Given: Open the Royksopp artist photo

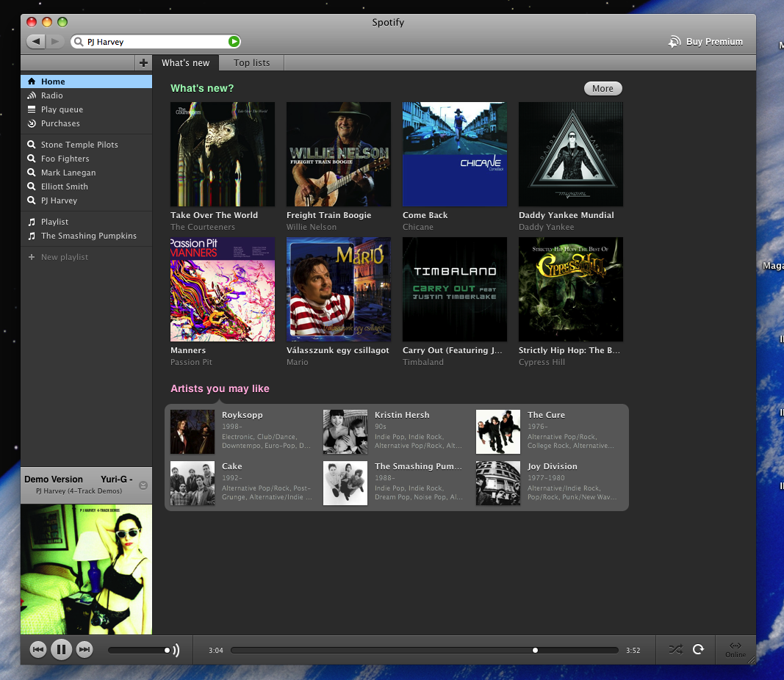Looking at the screenshot, I should point(193,432).
